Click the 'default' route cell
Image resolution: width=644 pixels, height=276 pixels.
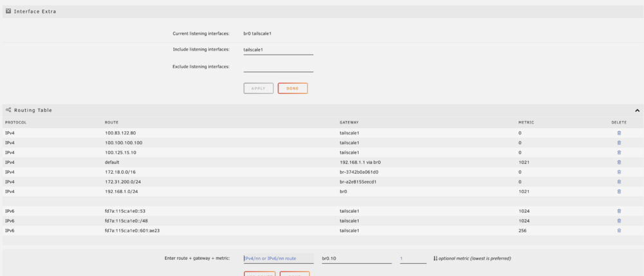tap(111, 162)
